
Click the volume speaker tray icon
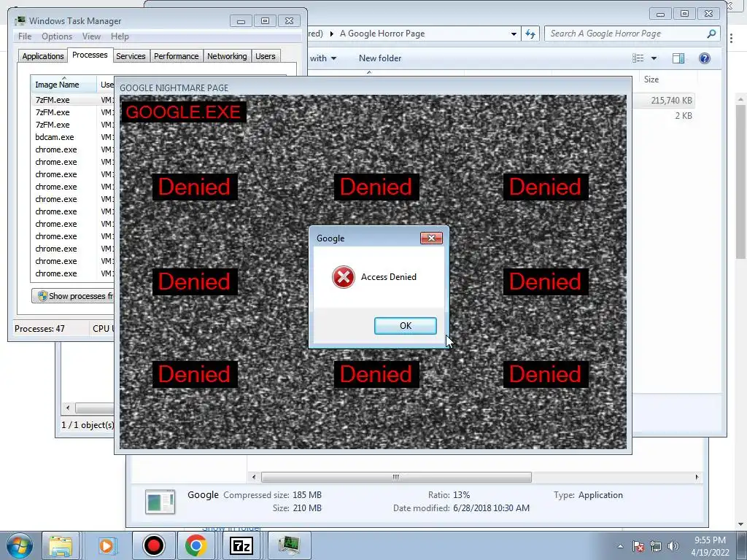click(673, 546)
